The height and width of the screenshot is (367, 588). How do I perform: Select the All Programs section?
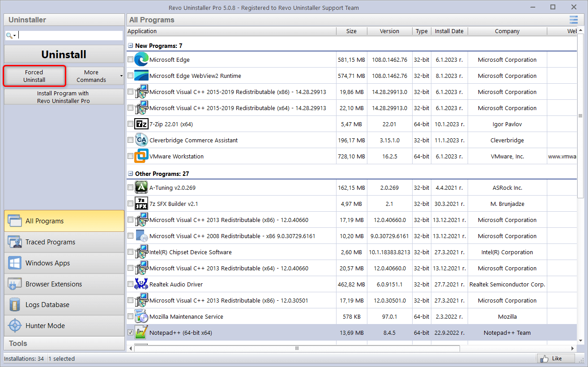pos(64,221)
